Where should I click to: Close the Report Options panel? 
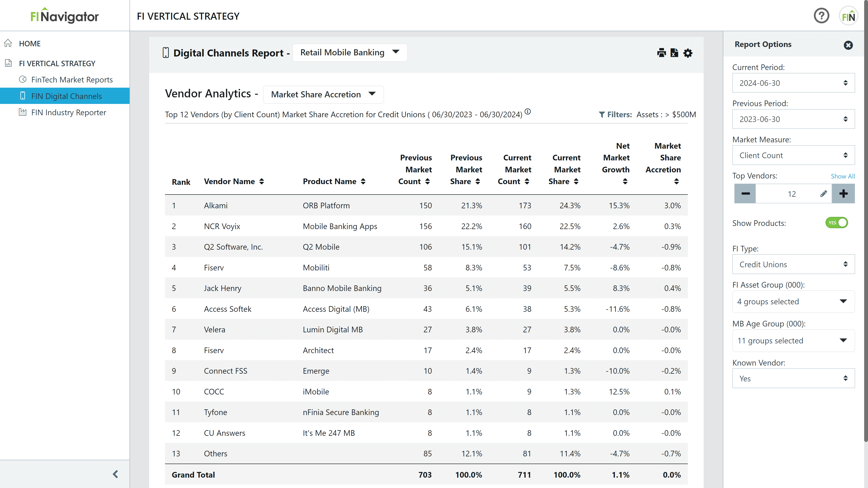pos(848,45)
